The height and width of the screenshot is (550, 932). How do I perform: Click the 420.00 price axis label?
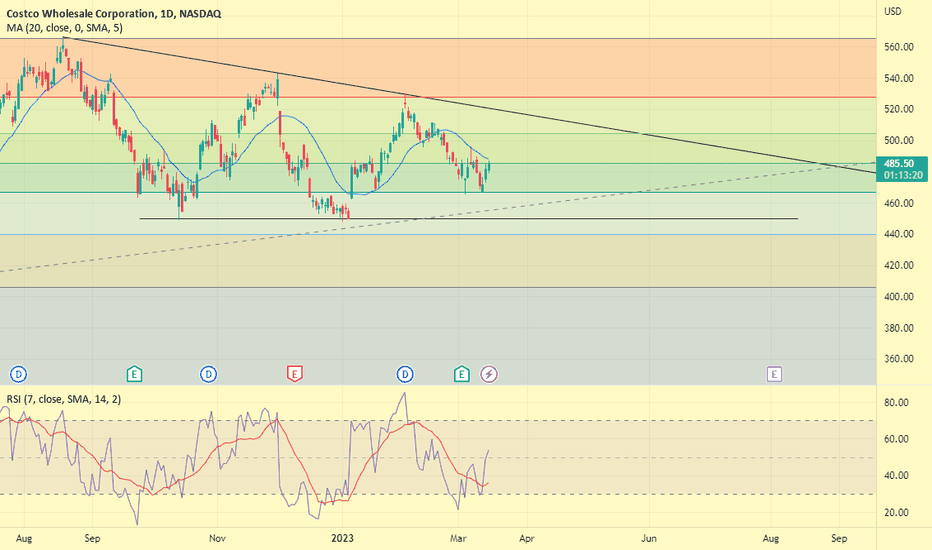(x=899, y=265)
